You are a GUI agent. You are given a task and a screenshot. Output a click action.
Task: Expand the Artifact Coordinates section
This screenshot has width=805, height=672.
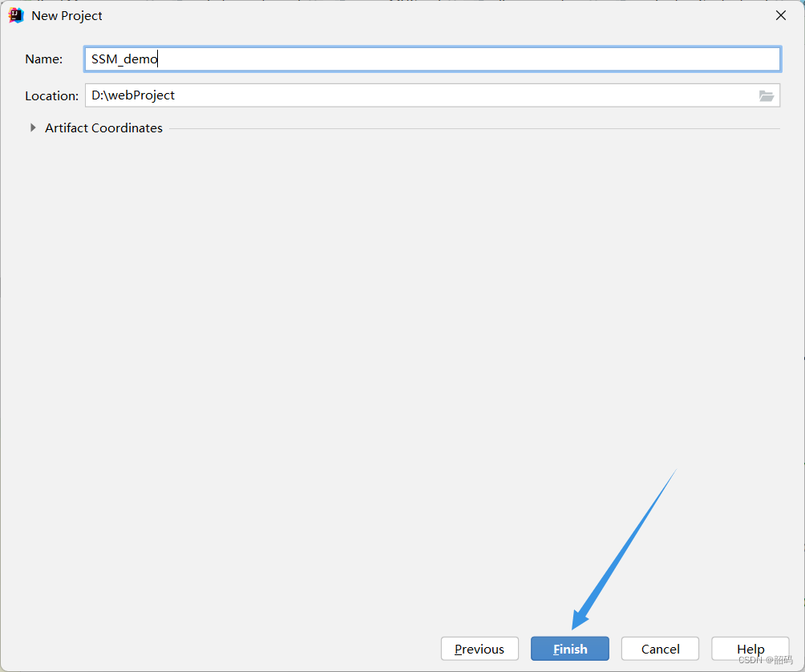(x=33, y=128)
